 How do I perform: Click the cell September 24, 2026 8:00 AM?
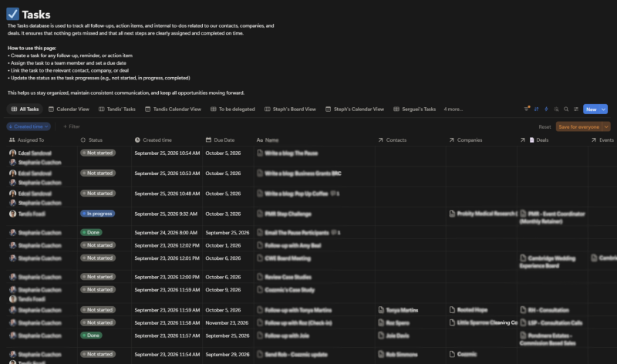point(165,233)
